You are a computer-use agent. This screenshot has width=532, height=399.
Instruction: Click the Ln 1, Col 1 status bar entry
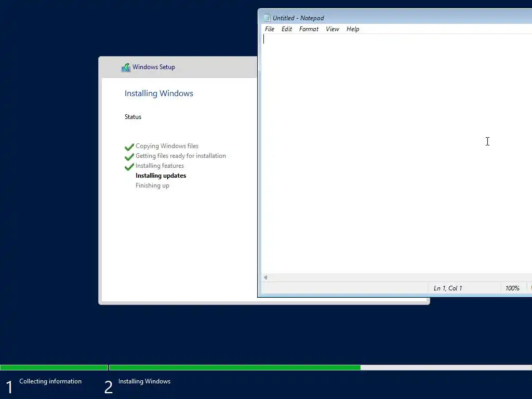pyautogui.click(x=447, y=288)
